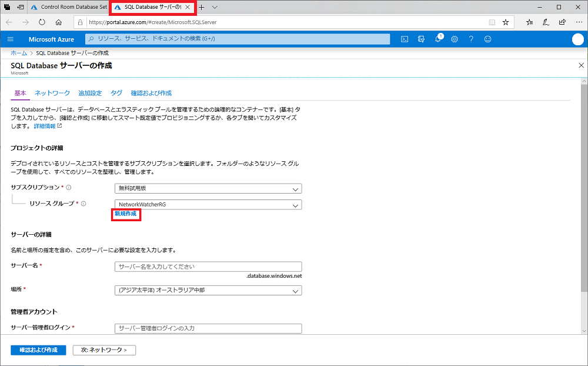The height and width of the screenshot is (366, 588).
Task: Open the notifications bell
Action: click(438, 39)
